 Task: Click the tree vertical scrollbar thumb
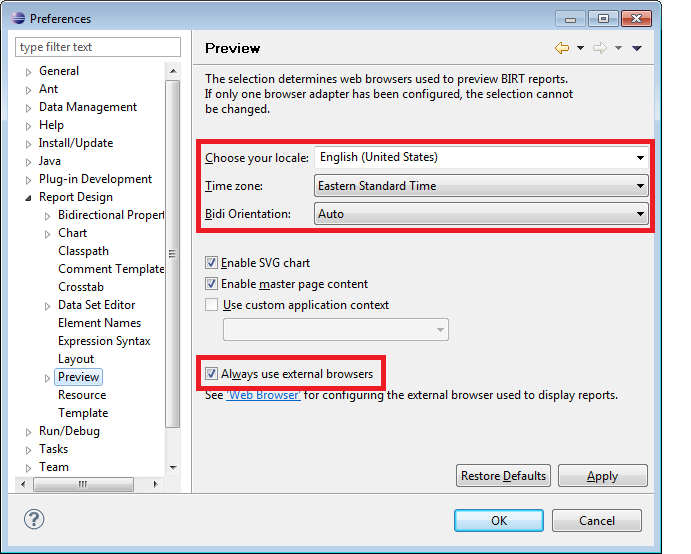click(173, 253)
